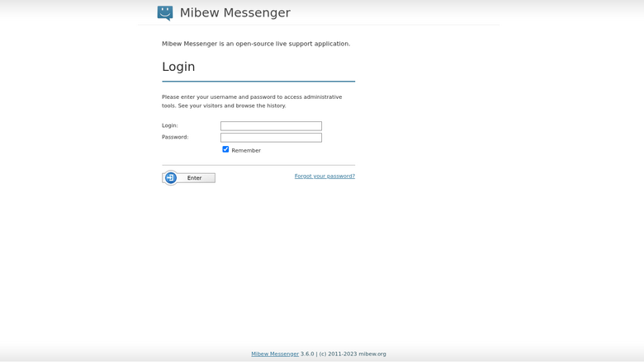The image size is (644, 362).
Task: Click the open-source live support description
Action: [256, 44]
